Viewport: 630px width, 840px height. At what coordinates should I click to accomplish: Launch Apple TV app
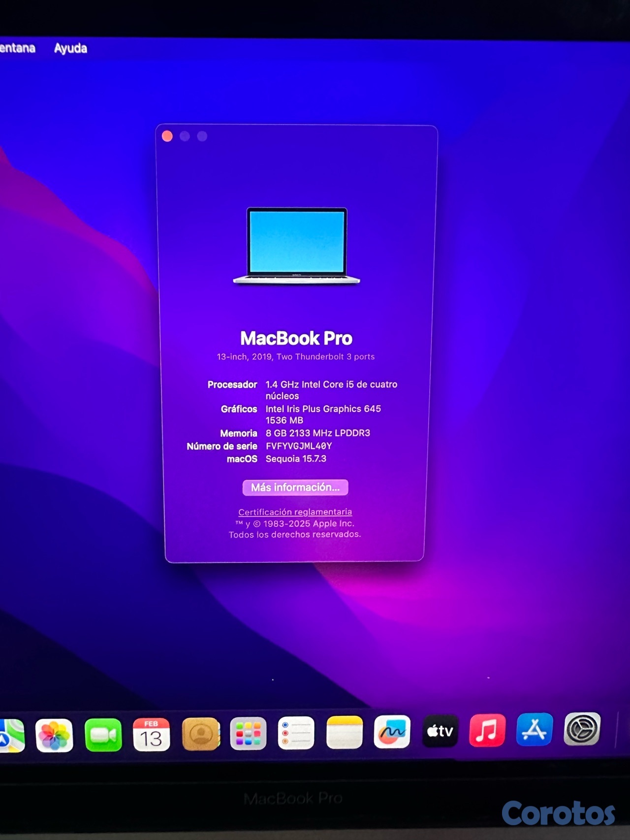tap(440, 731)
